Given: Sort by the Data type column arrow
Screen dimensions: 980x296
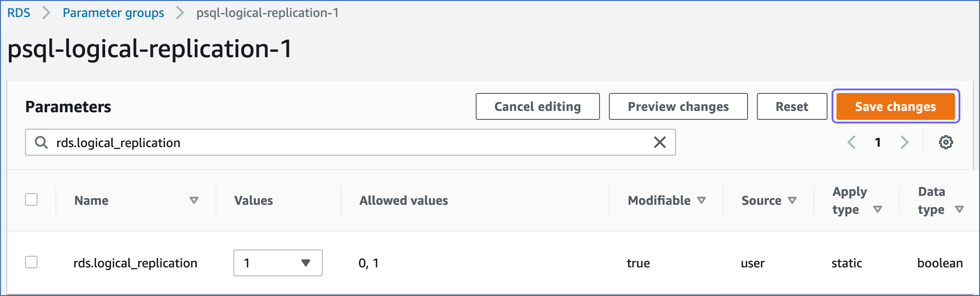Looking at the screenshot, I should click(x=959, y=209).
